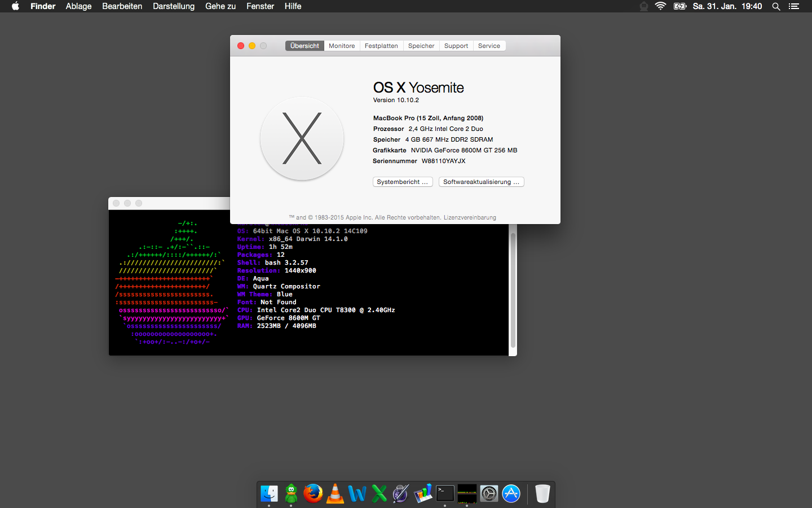
Task: Launch the App Store from Dock
Action: [x=511, y=493]
